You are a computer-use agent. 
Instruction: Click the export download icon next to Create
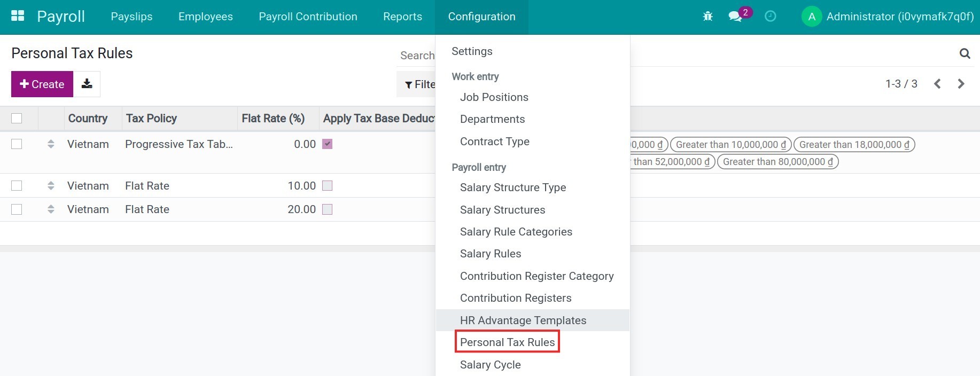87,84
